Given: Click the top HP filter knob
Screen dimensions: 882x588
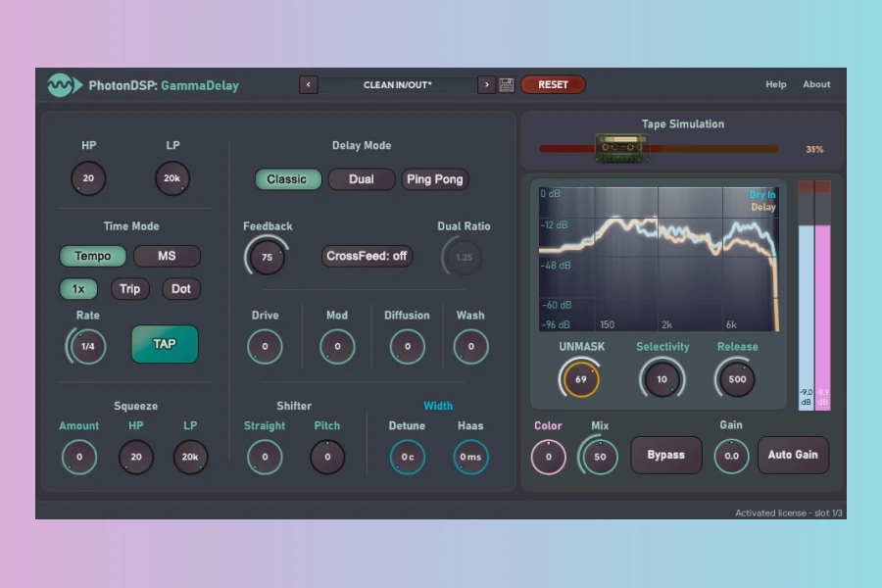Looking at the screenshot, I should click(88, 178).
